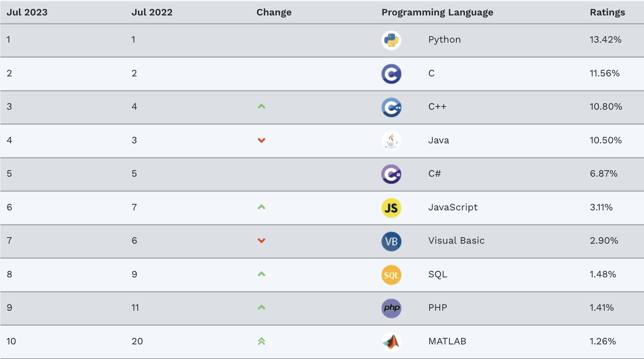Click the Java coffee cup logo

[x=391, y=141]
